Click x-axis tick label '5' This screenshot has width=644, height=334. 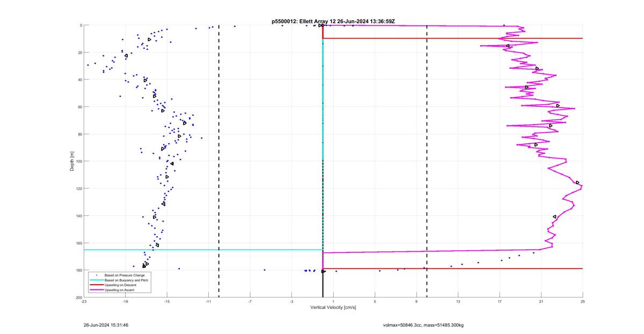375,302
